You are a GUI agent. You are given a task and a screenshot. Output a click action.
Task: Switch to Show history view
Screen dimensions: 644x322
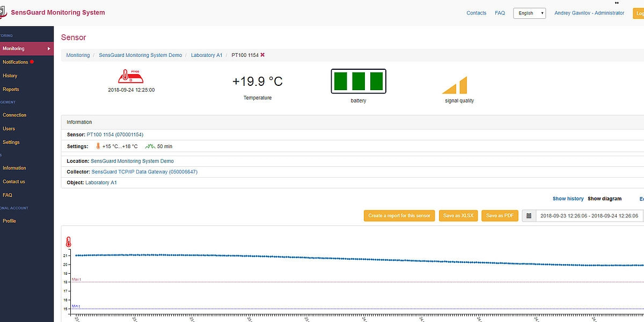coord(568,199)
